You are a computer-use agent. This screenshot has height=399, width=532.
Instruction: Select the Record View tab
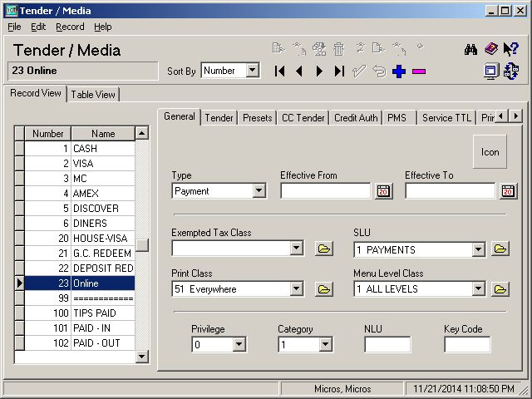tap(36, 93)
